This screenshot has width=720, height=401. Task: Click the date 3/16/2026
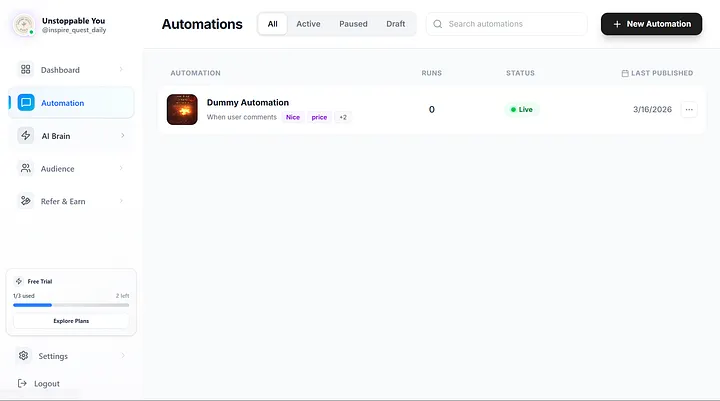click(652, 109)
